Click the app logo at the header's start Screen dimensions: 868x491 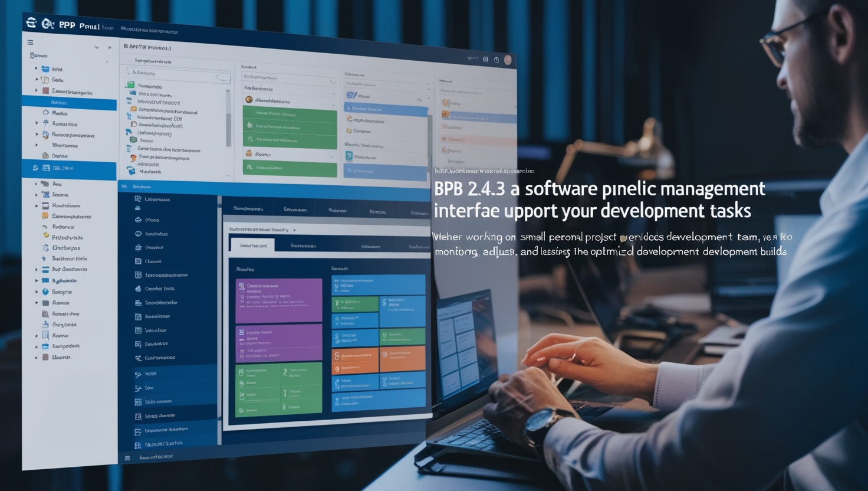(x=31, y=23)
